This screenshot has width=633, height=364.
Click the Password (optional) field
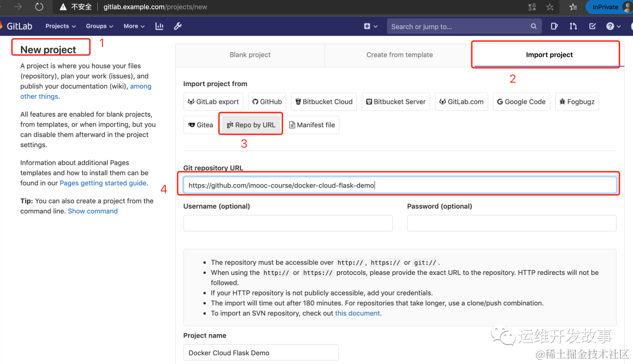(512, 223)
